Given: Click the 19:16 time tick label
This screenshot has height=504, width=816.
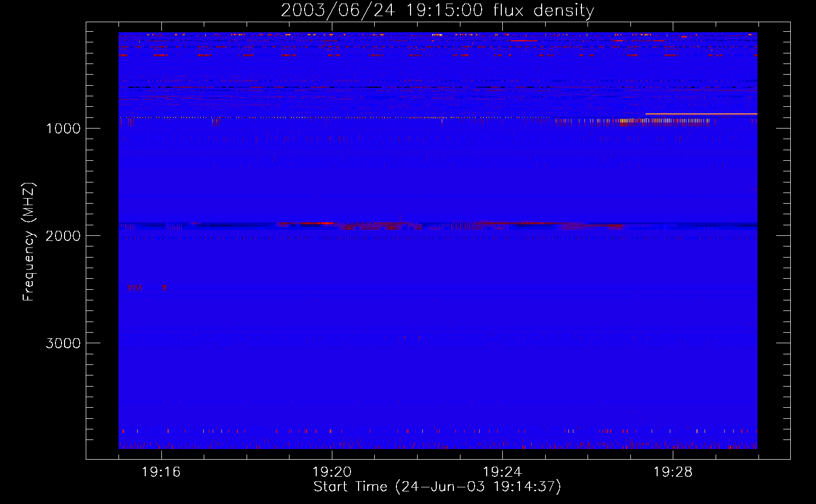Looking at the screenshot, I should (161, 472).
